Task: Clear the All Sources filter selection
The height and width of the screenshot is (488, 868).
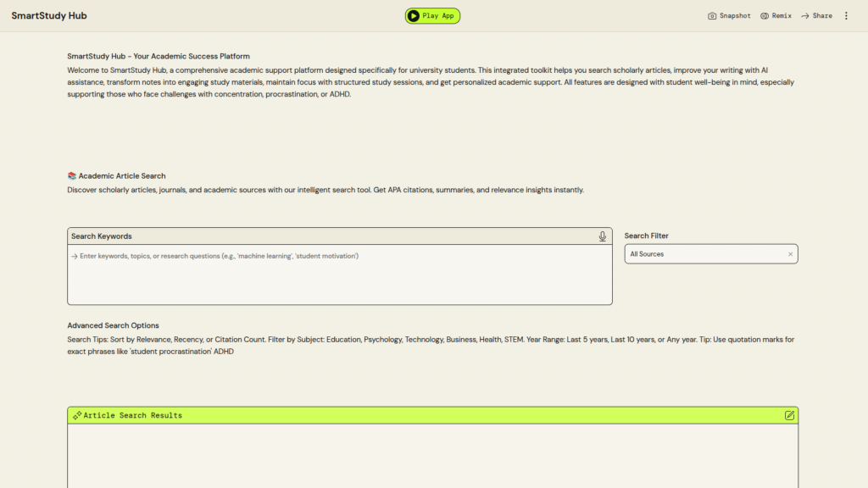Action: [x=790, y=254]
